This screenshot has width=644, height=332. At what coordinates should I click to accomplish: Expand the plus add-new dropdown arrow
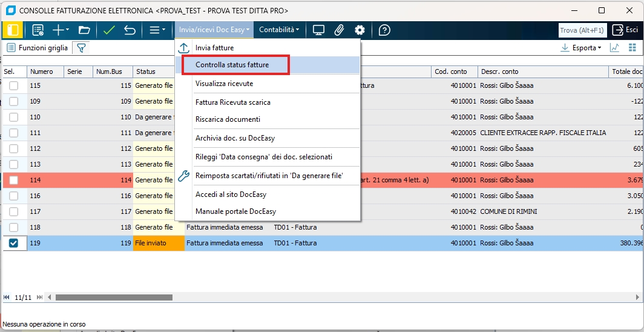click(x=67, y=30)
